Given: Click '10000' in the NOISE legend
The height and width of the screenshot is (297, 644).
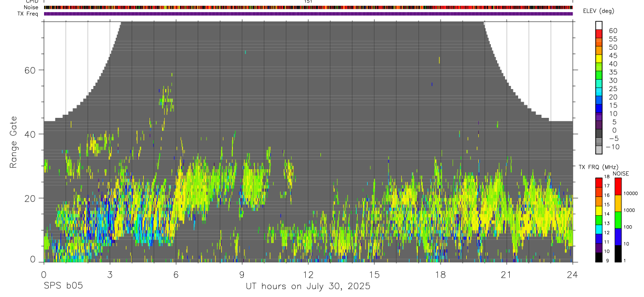Looking at the screenshot, I should (x=631, y=193).
